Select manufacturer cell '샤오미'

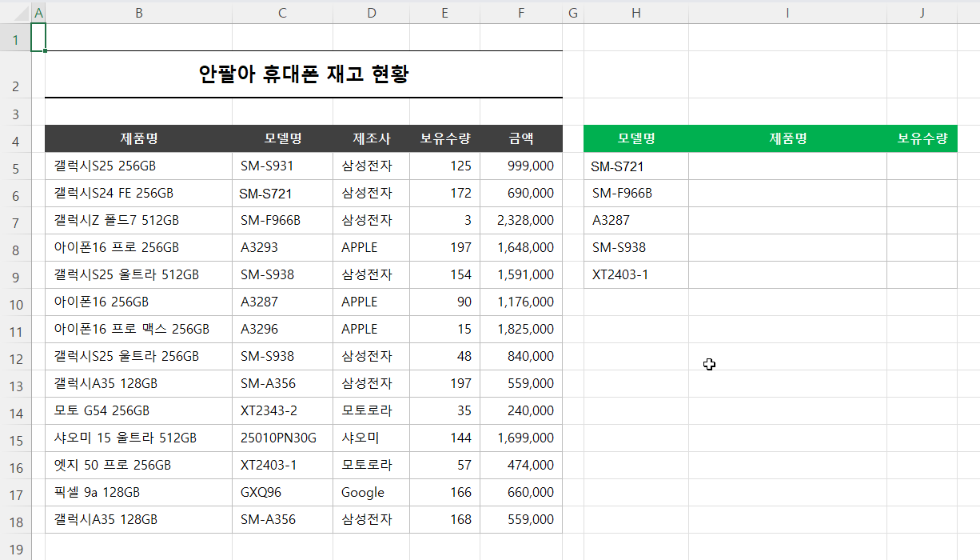[x=372, y=438]
